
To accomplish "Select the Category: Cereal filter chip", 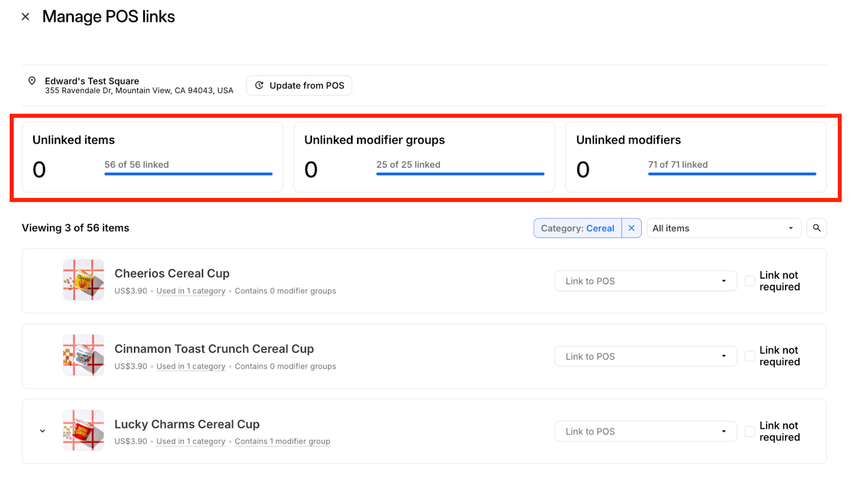I will coord(578,228).
